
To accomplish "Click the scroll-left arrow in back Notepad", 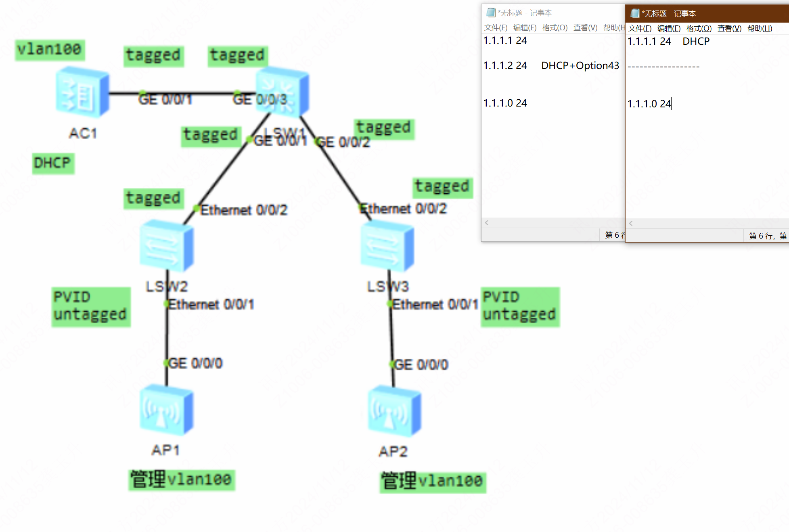I will pyautogui.click(x=487, y=222).
